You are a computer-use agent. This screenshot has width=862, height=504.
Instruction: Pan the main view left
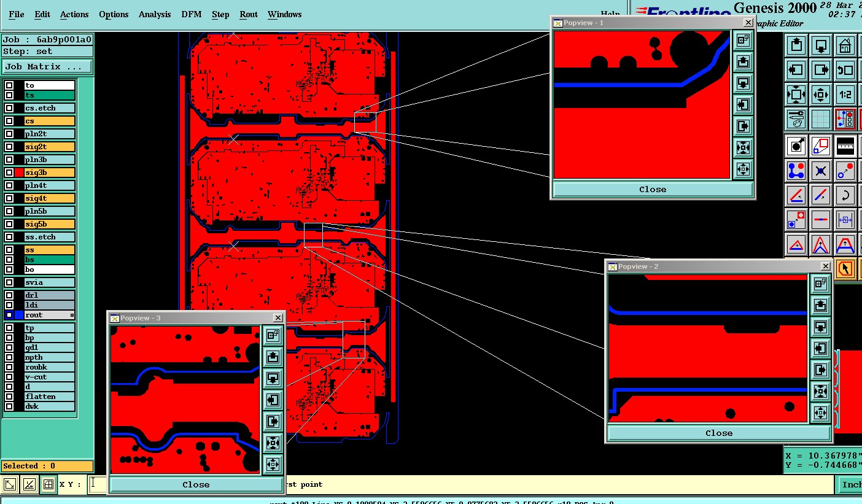point(796,70)
